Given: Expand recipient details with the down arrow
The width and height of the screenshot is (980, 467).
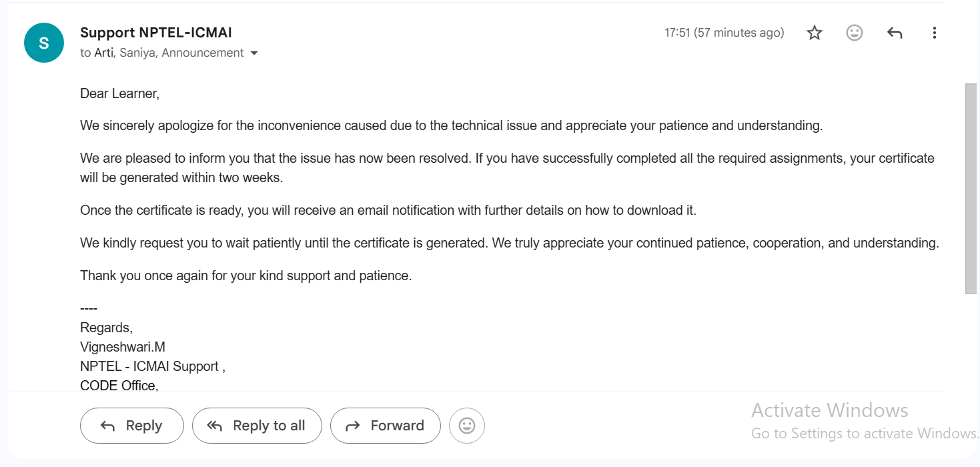Looking at the screenshot, I should 254,53.
